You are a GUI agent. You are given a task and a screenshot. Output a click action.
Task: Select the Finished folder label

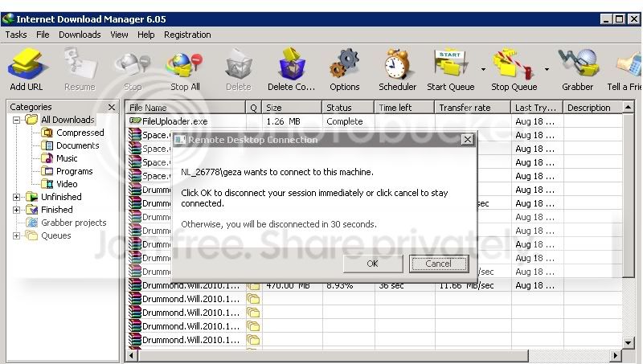(56, 210)
